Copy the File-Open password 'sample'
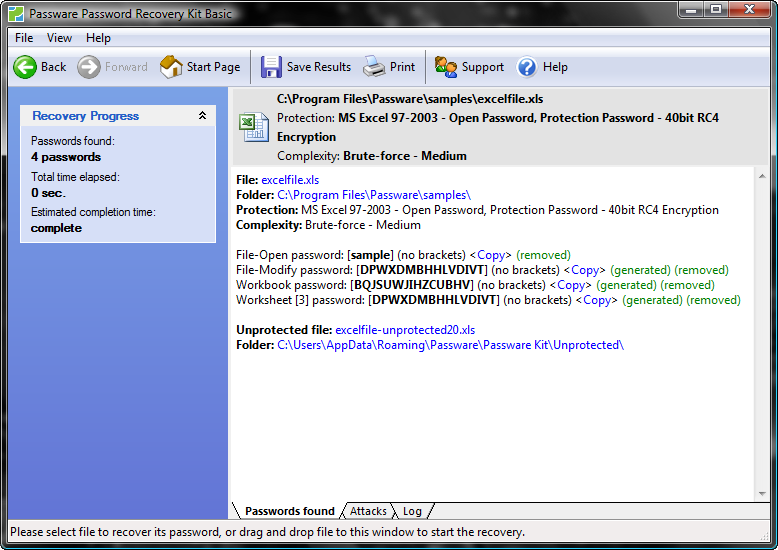The height and width of the screenshot is (550, 778). [x=491, y=255]
